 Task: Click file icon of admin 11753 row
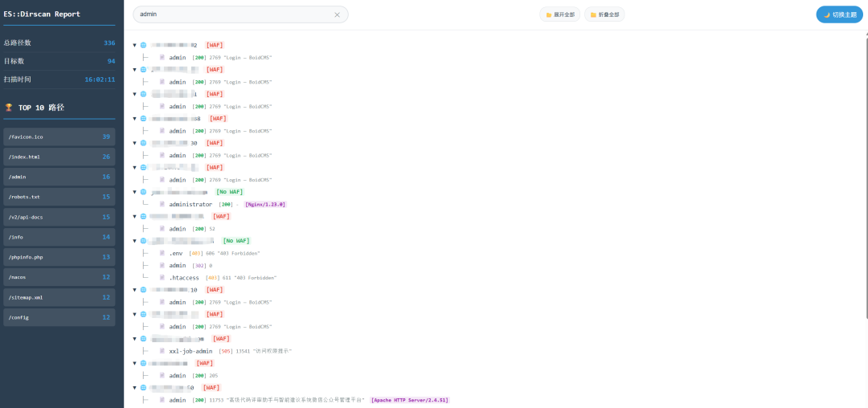pos(162,400)
